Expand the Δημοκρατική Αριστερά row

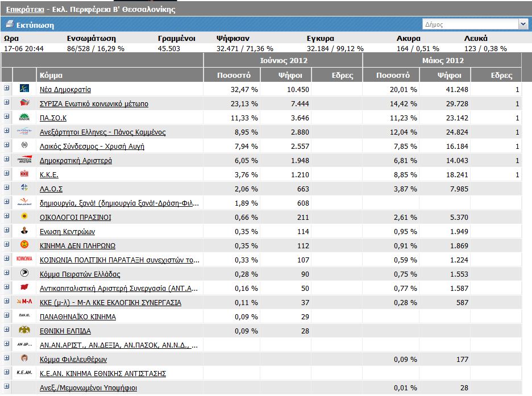pyautogui.click(x=7, y=159)
